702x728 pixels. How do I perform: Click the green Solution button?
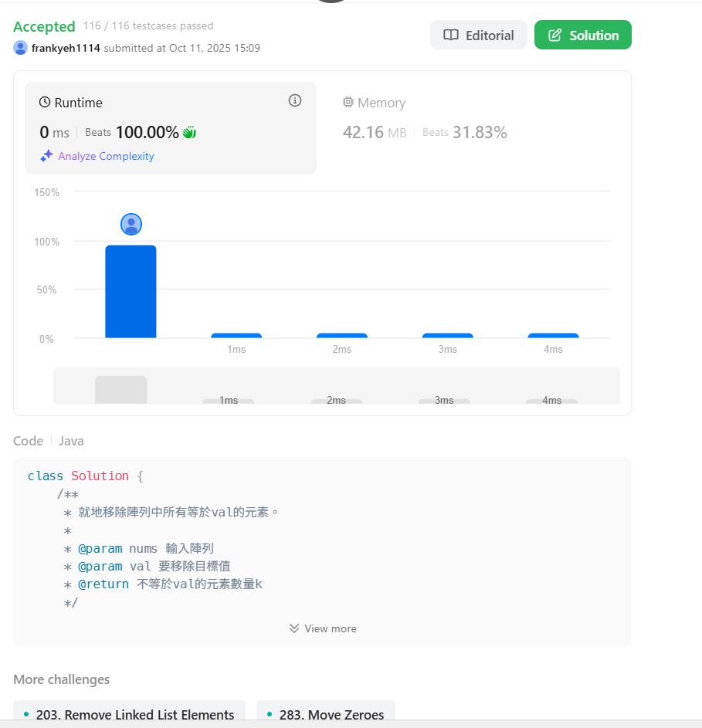(x=582, y=35)
